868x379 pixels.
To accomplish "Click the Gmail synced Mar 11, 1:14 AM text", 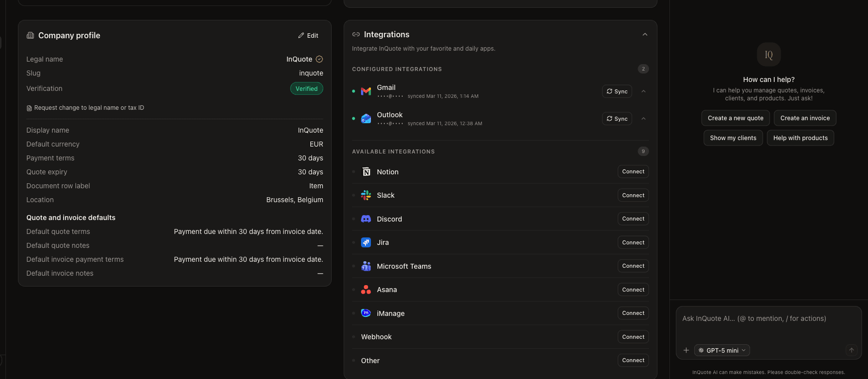I will tap(443, 96).
